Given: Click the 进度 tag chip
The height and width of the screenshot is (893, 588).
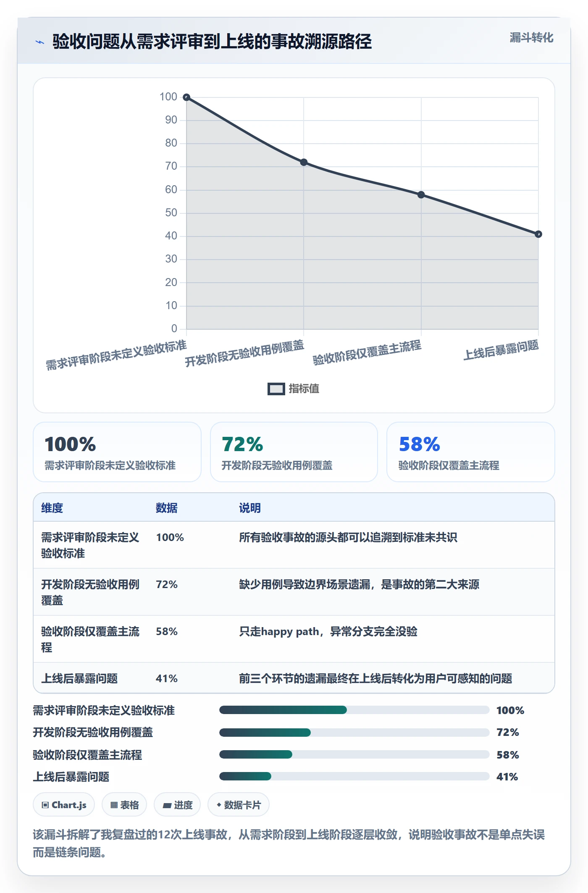Looking at the screenshot, I should [x=177, y=805].
